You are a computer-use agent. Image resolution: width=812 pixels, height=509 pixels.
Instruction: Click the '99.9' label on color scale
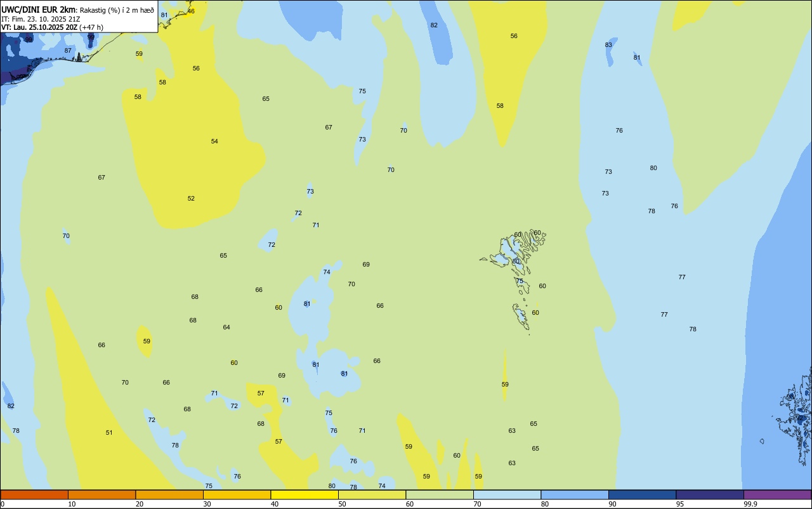[x=750, y=504]
